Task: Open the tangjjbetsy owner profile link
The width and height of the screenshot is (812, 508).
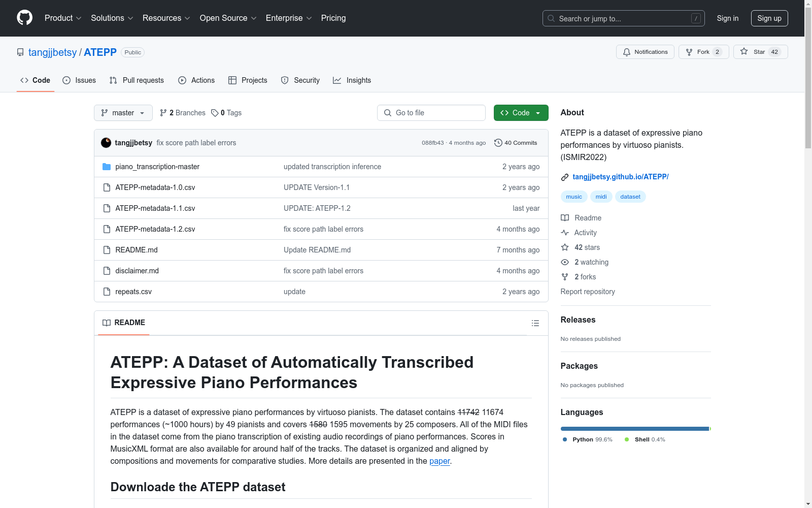Action: [x=53, y=52]
